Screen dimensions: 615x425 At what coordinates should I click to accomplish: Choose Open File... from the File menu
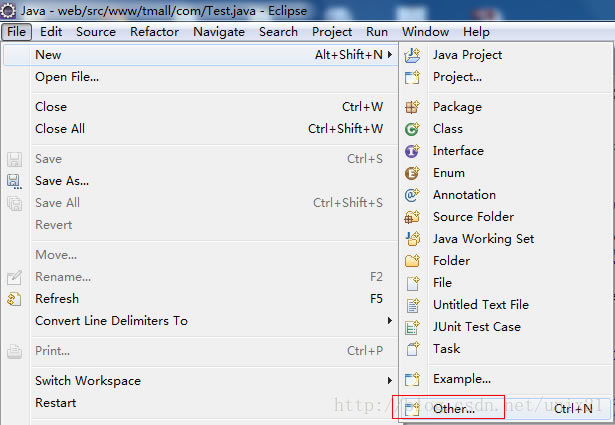[x=200, y=77]
